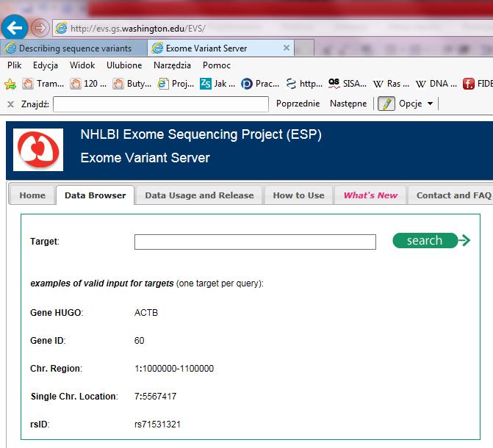Open the Proj... favorites bookmark

click(x=176, y=84)
